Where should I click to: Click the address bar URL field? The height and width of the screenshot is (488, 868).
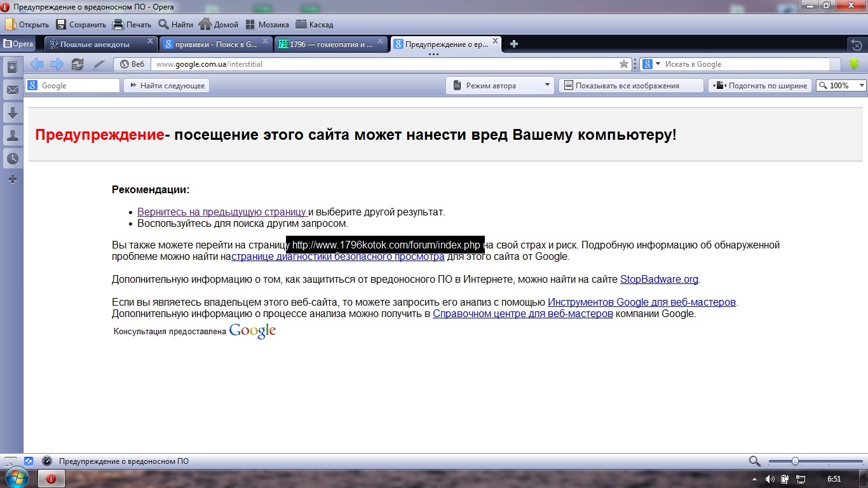(x=385, y=64)
